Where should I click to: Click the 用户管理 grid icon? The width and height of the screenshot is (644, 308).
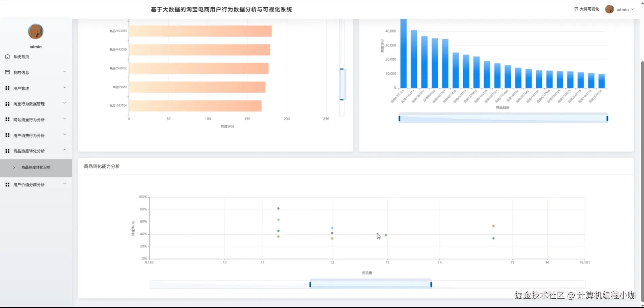pos(7,88)
